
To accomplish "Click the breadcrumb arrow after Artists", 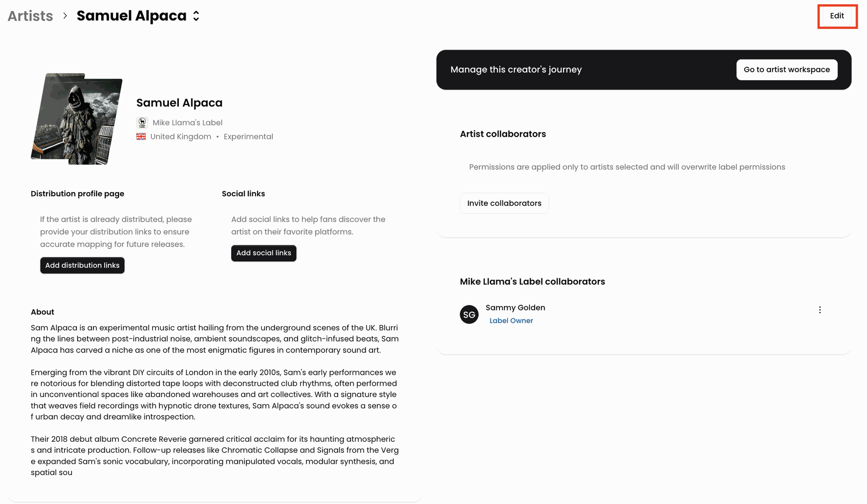I will tap(65, 16).
